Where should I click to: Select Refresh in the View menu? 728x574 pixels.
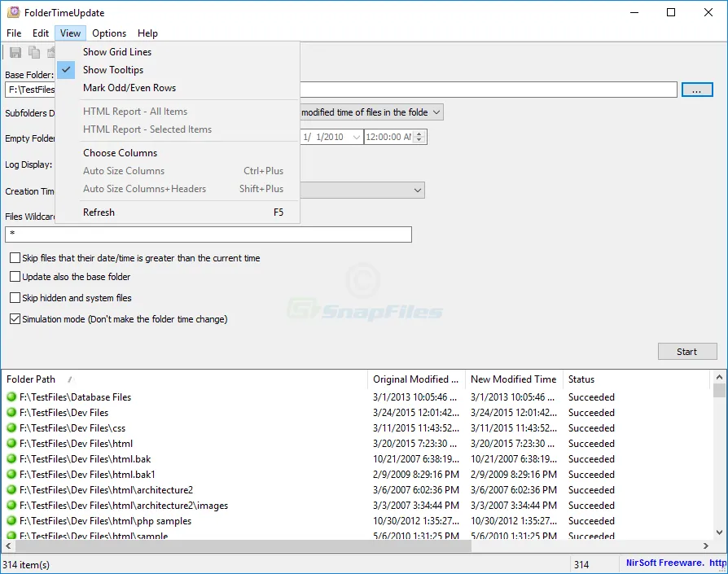[x=178, y=212]
